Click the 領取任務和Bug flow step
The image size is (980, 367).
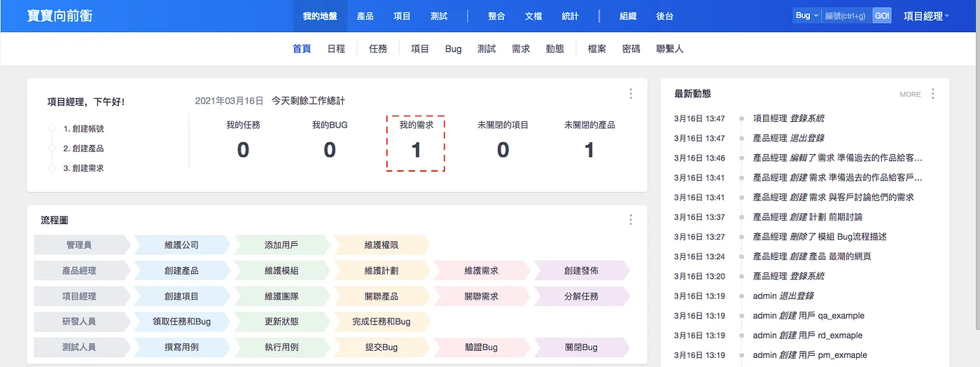click(181, 321)
